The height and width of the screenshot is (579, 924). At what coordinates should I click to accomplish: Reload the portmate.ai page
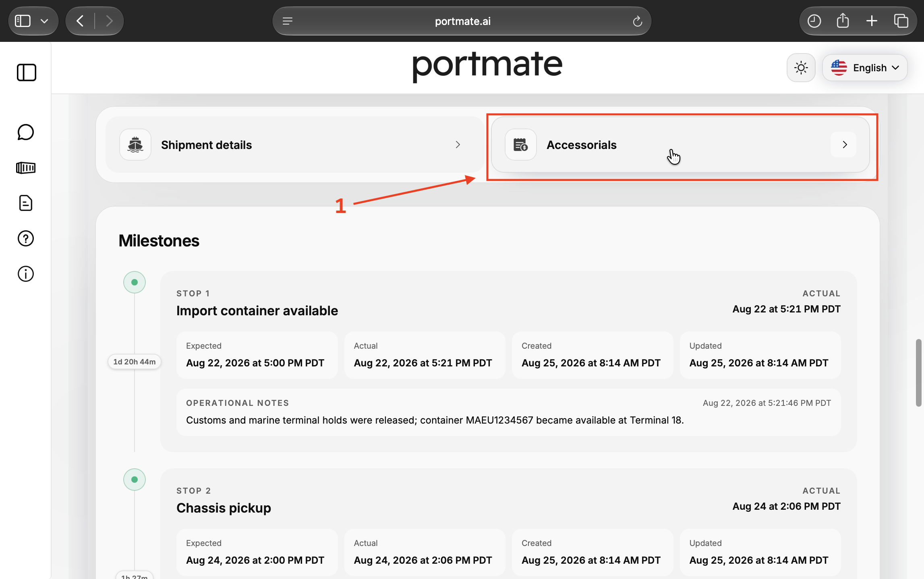click(637, 21)
